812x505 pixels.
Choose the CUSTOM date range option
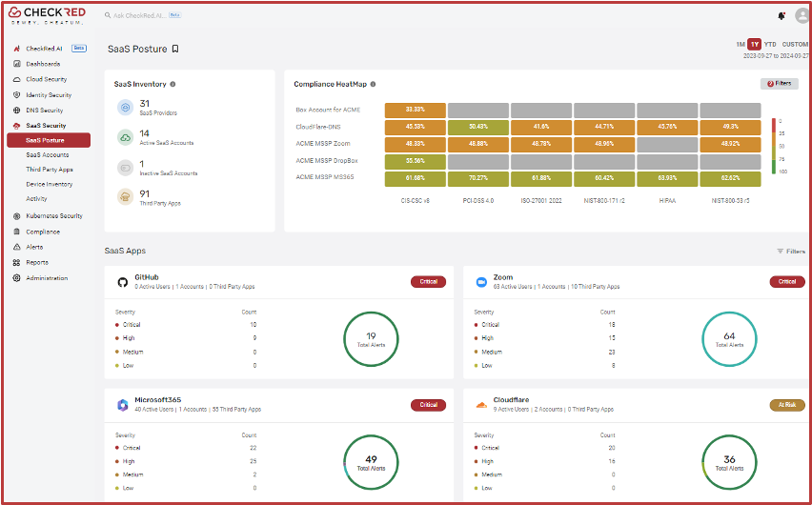click(795, 44)
